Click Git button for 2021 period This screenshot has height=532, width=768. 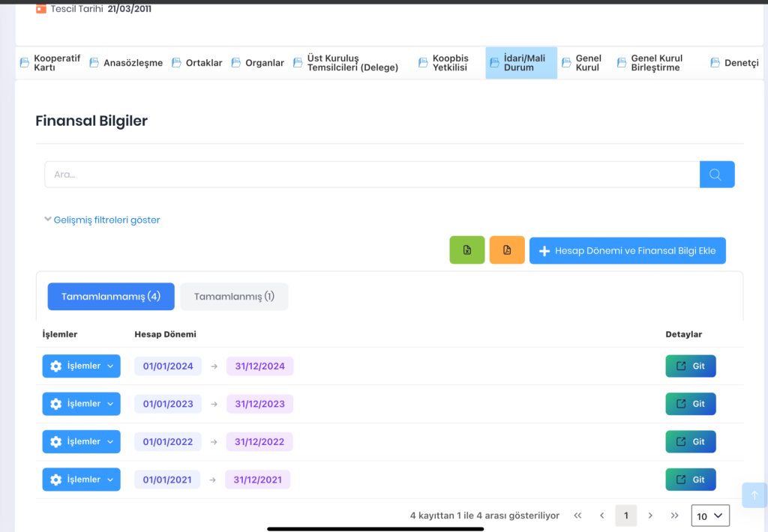(691, 480)
